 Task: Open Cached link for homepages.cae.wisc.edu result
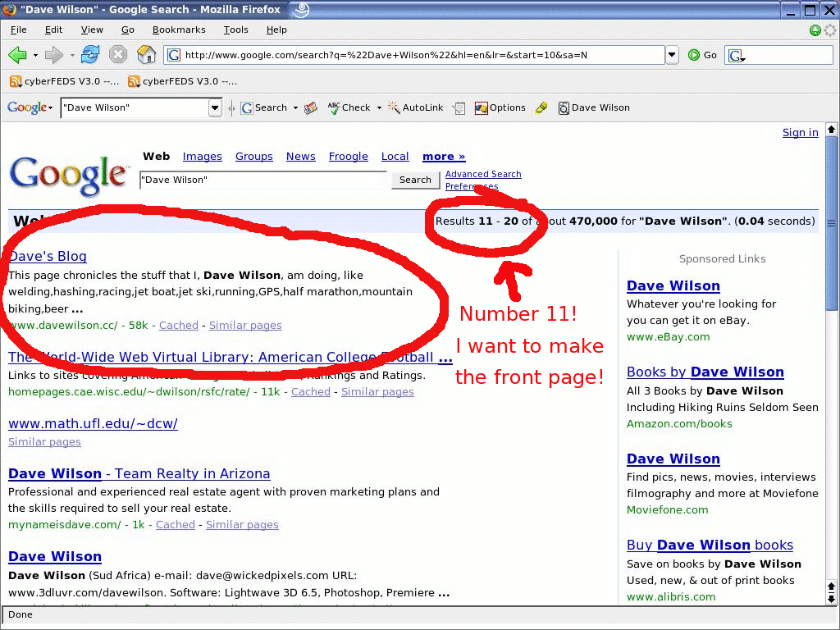tap(311, 391)
